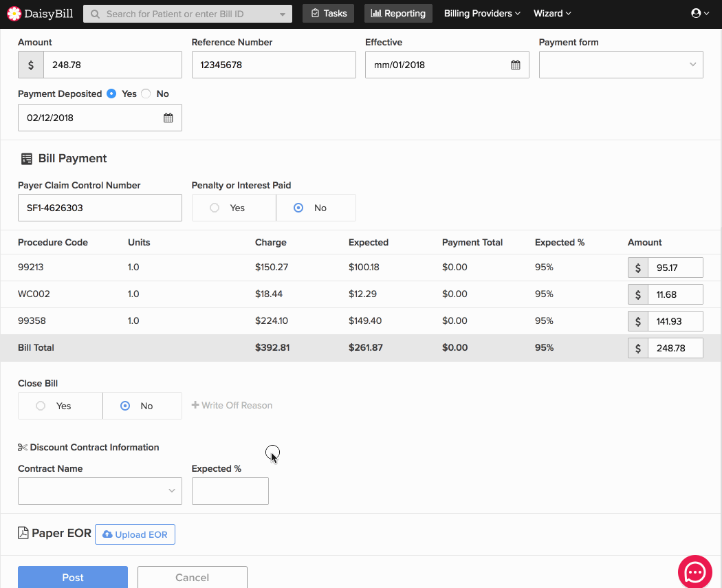Expand the patient search dropdown arrow
722x588 pixels.
click(283, 14)
